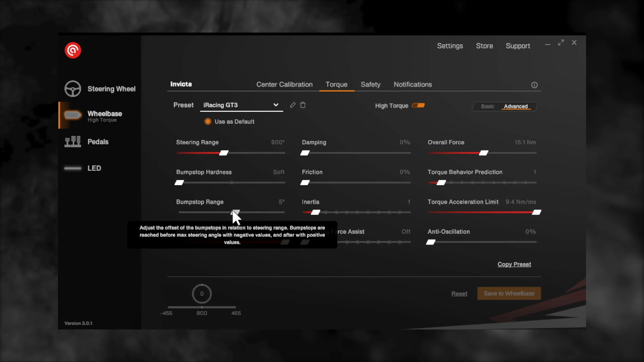The image size is (644, 362).
Task: Click the Save to Wheelbase button
Action: [509, 294]
